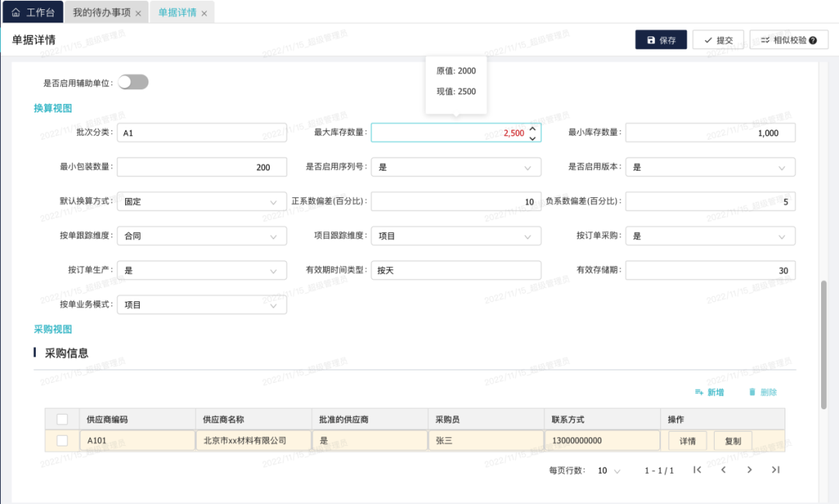The image size is (839, 504).
Task: Expand the 默认换算方式 dropdown
Action: pyautogui.click(x=201, y=202)
